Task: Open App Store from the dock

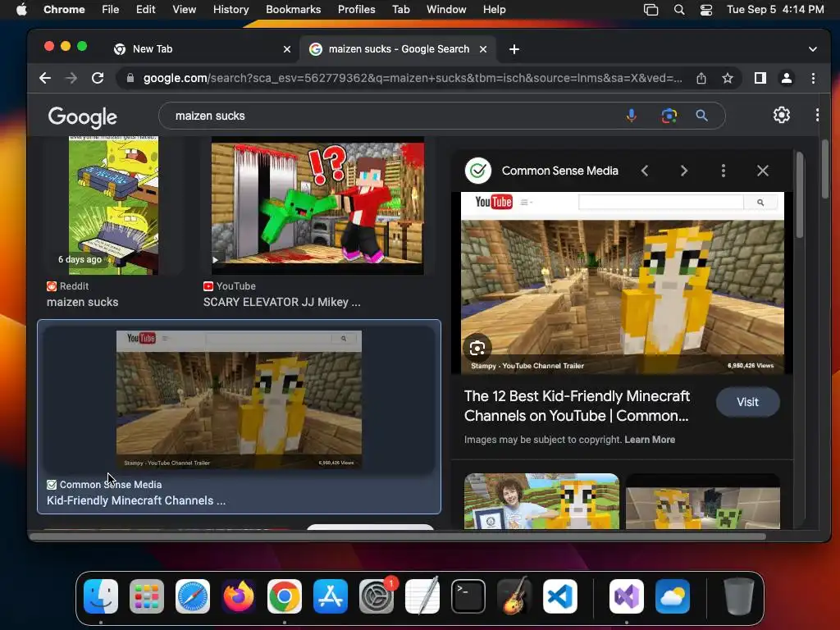Action: (331, 596)
